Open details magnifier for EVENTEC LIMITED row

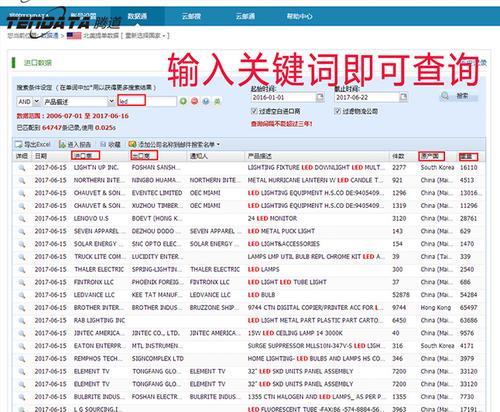pyautogui.click(x=22, y=193)
